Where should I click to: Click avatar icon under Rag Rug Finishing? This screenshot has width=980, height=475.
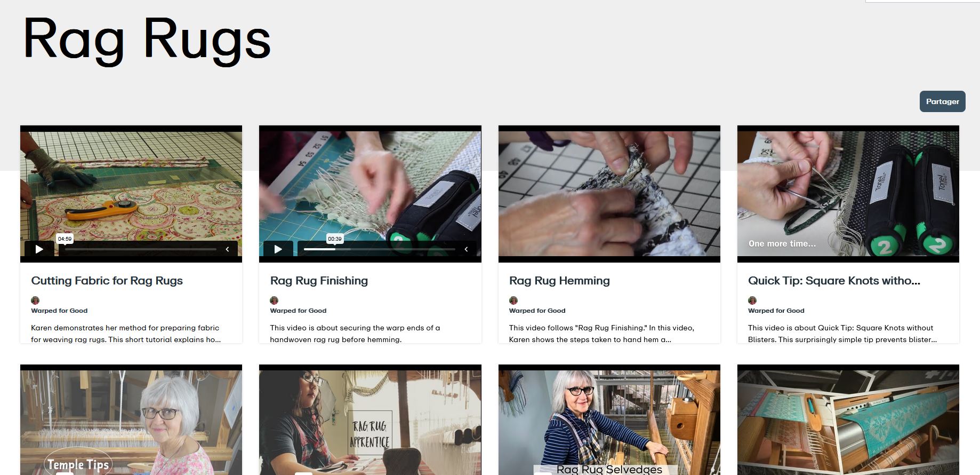click(274, 300)
